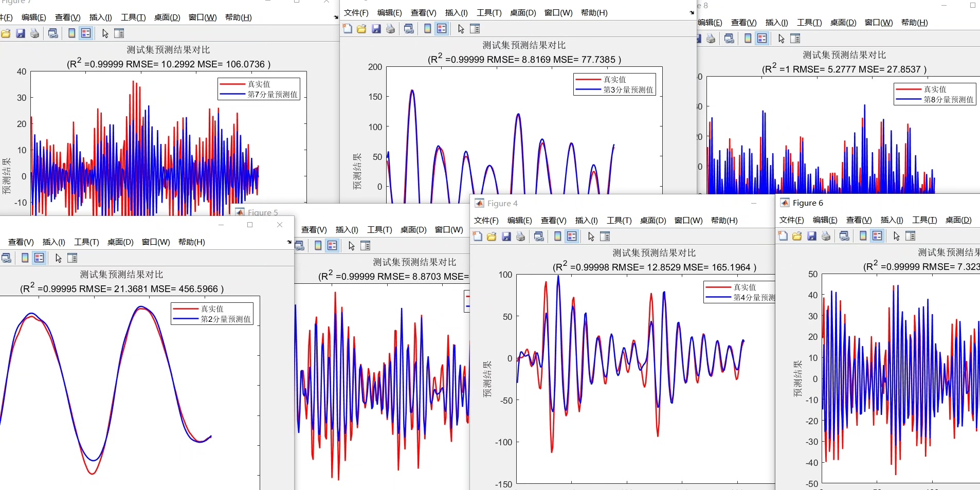Edit plot arrow in Figure 5 toolbar
The image size is (980, 490).
(x=351, y=246)
